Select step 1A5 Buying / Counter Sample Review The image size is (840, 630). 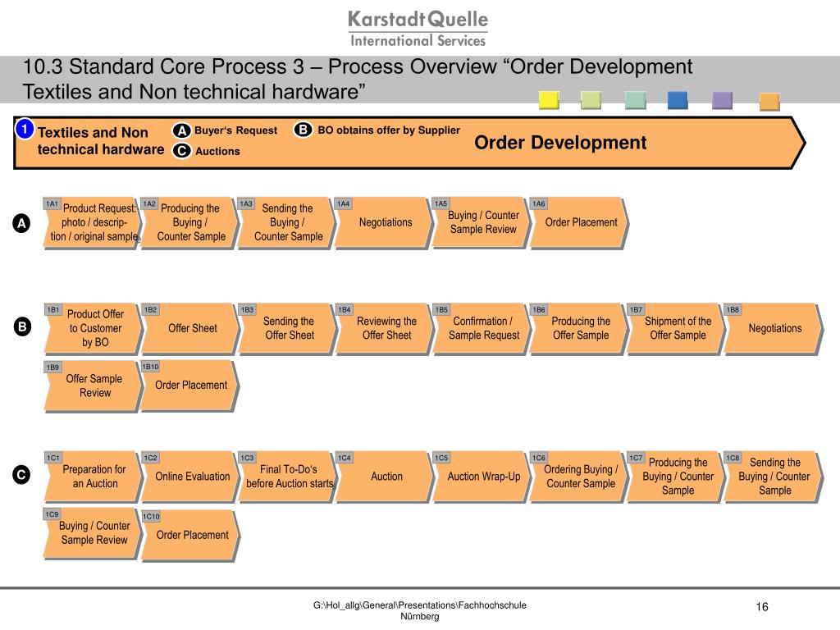[481, 223]
